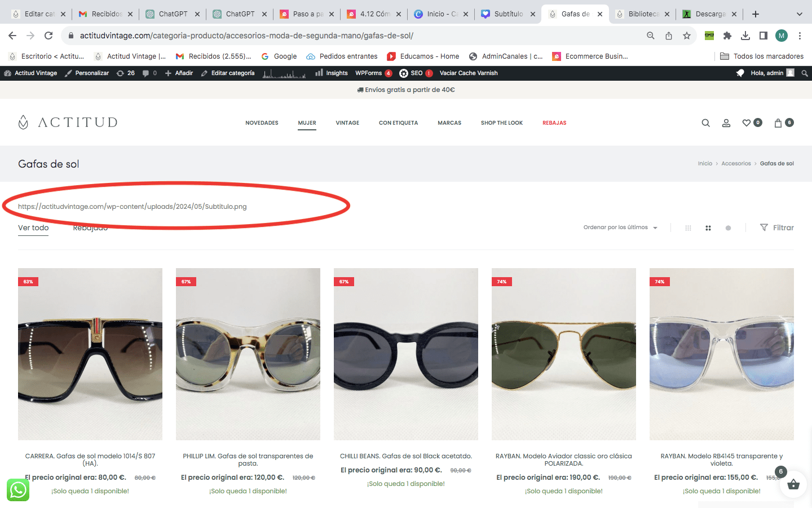Viewport: 812px width, 508px height.
Task: Open WordPress admin search icon
Action: click(x=805, y=73)
